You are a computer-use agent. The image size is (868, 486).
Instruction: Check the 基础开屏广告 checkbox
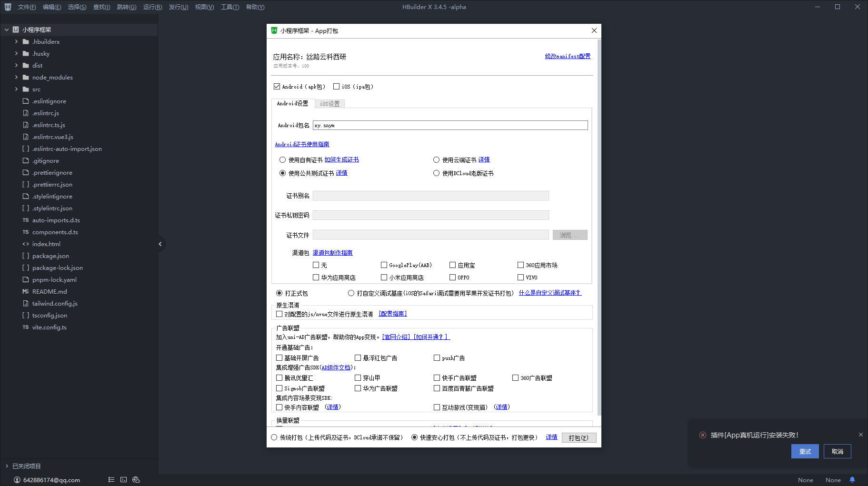tap(279, 358)
